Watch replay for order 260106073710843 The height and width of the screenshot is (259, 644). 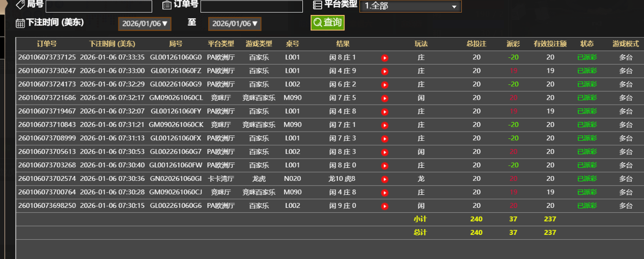tap(385, 125)
